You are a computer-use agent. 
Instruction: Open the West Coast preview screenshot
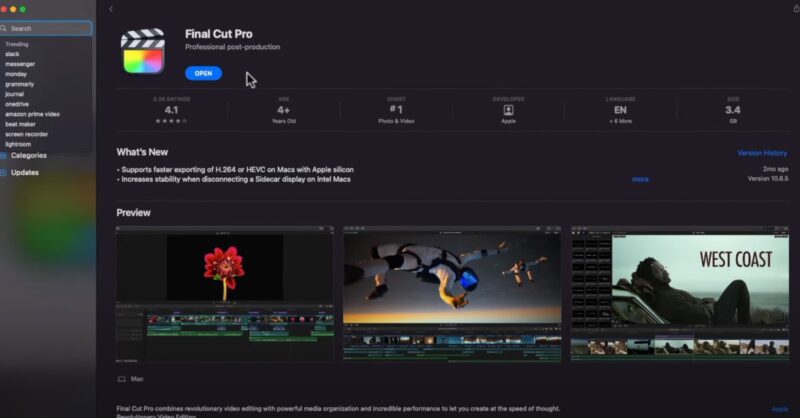[x=680, y=294]
